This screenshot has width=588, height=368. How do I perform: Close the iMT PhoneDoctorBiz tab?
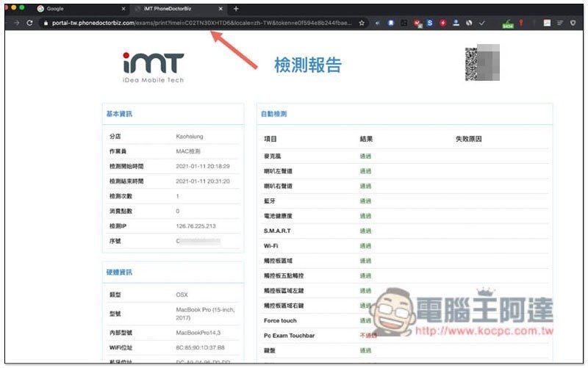click(x=219, y=9)
